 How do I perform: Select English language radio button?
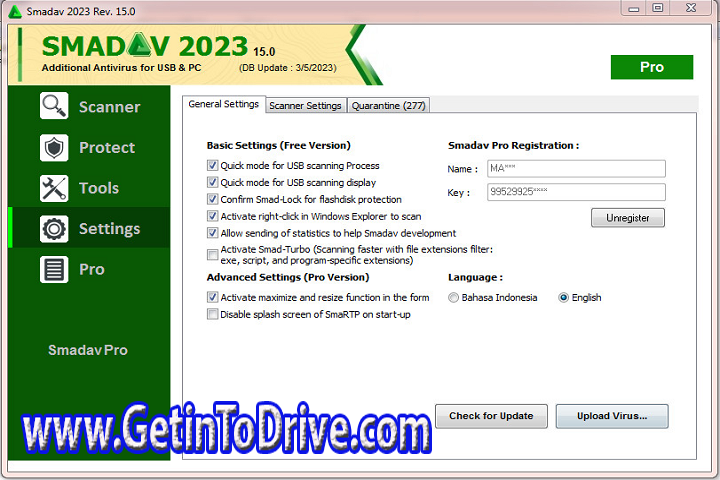pos(563,298)
